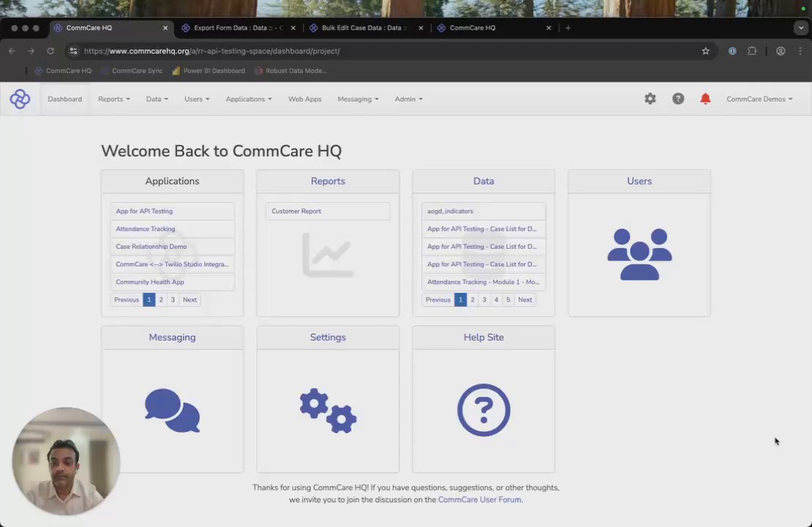The width and height of the screenshot is (812, 527).
Task: Open CommCare Twilio Studio Integration app
Action: point(173,264)
